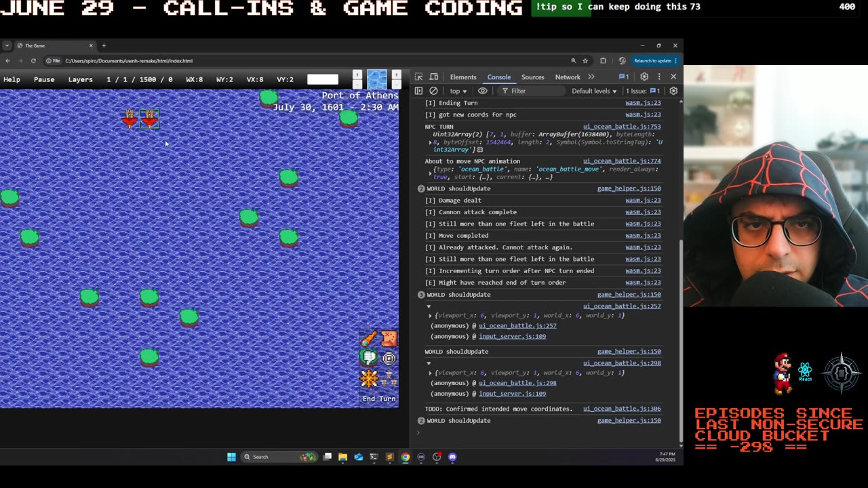Open the browser extensions icon

point(603,60)
